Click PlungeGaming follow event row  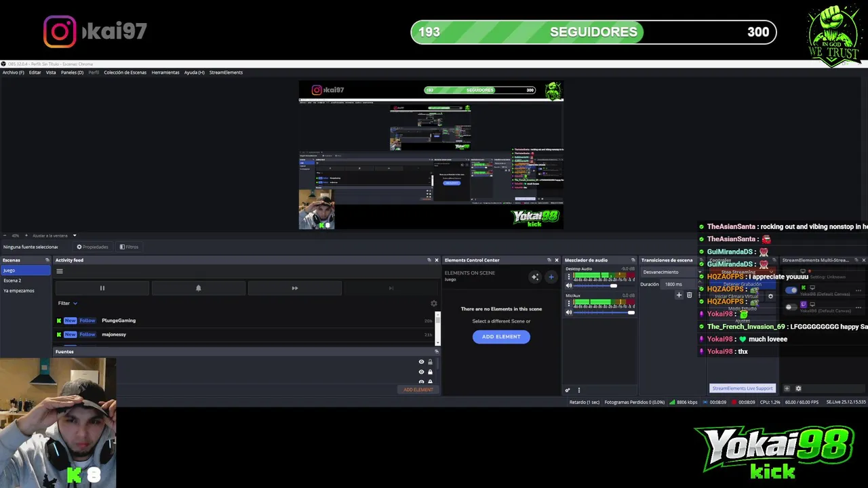tap(244, 321)
